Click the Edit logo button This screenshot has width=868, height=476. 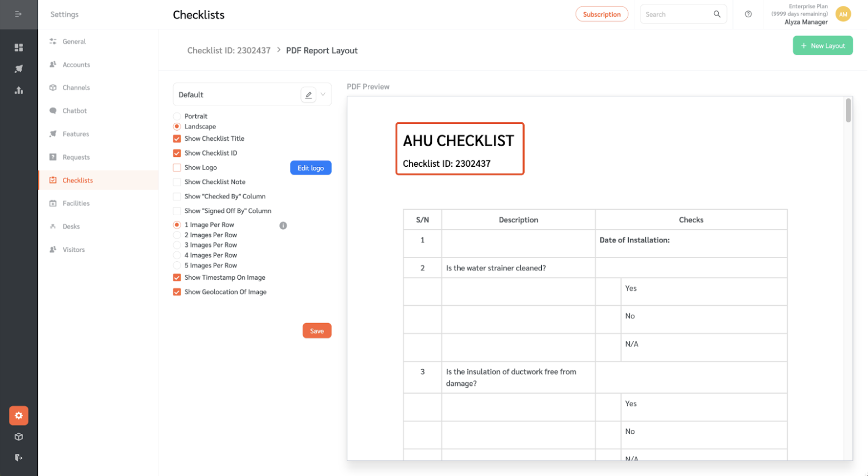coord(310,167)
